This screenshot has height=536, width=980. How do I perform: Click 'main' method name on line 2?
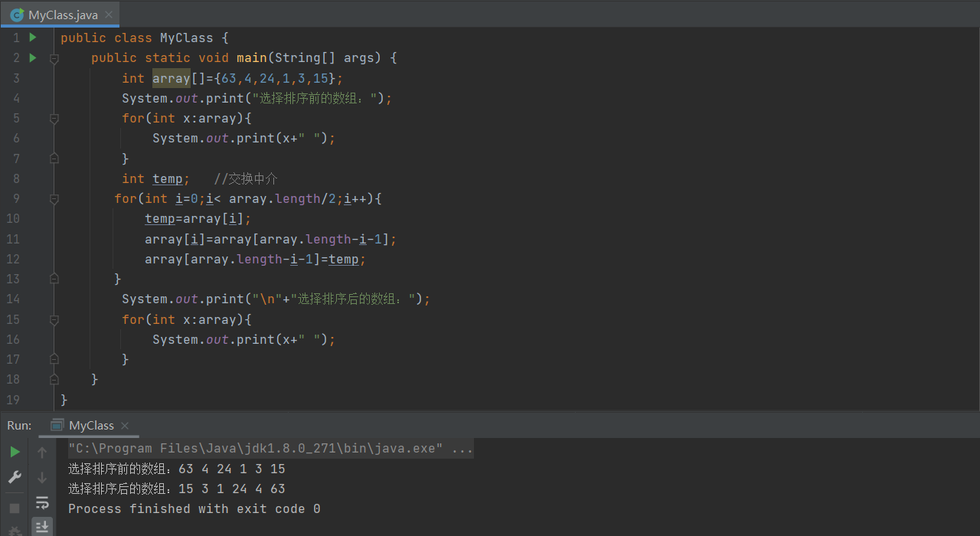tap(252, 58)
